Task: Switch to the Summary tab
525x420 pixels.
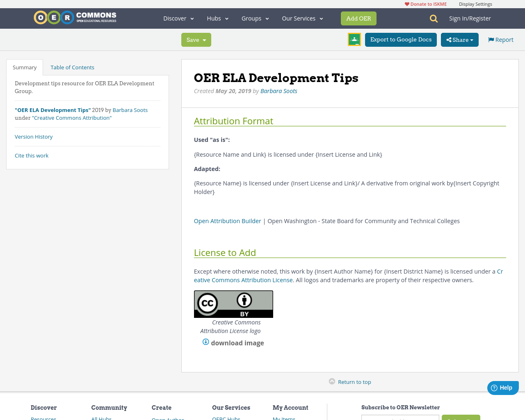Action: coord(25,67)
